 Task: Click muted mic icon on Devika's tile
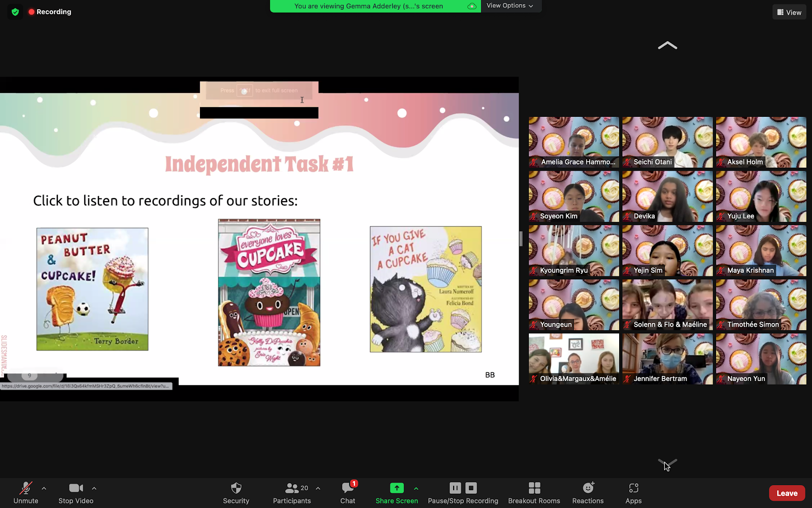(628, 216)
